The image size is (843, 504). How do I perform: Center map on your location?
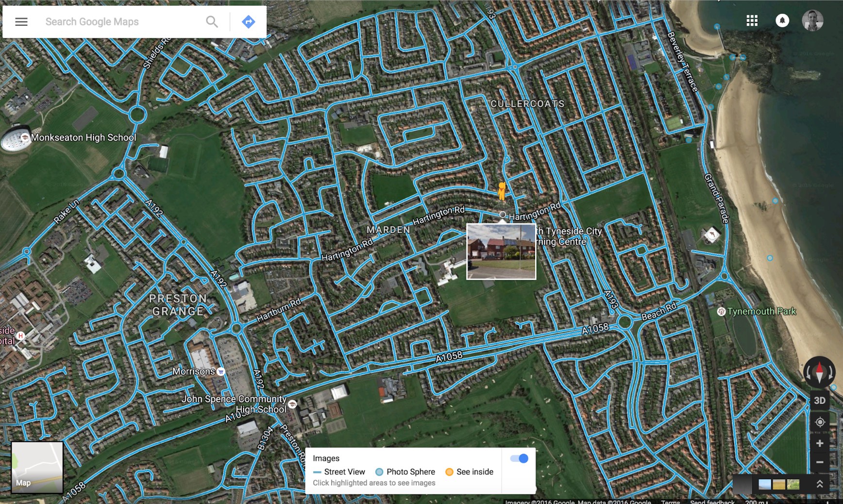point(820,422)
